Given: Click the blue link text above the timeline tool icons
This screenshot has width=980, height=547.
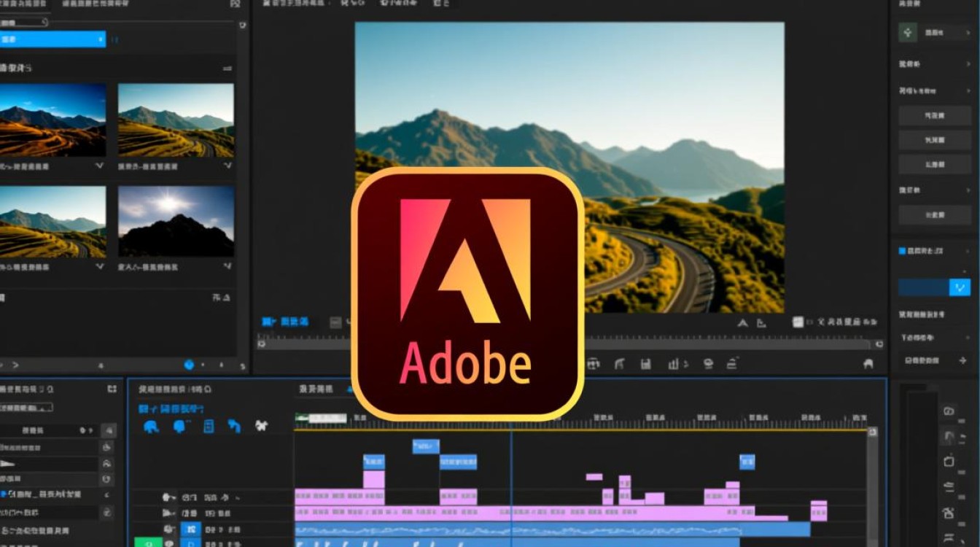Looking at the screenshot, I should 171,409.
